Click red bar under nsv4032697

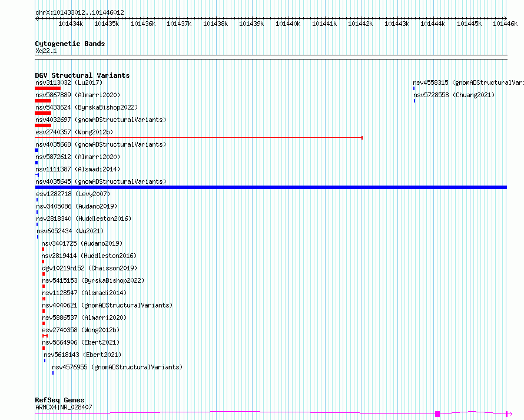[43, 125]
